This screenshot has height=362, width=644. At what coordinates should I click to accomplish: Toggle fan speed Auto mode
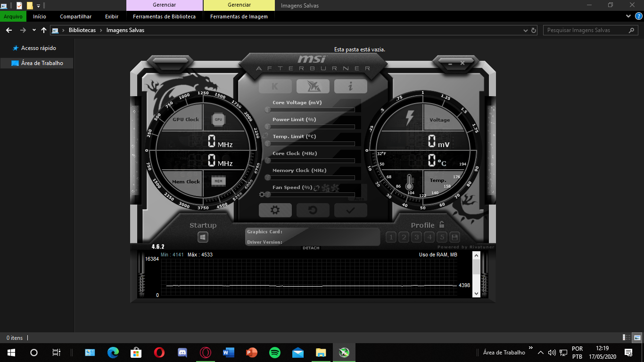point(358,198)
